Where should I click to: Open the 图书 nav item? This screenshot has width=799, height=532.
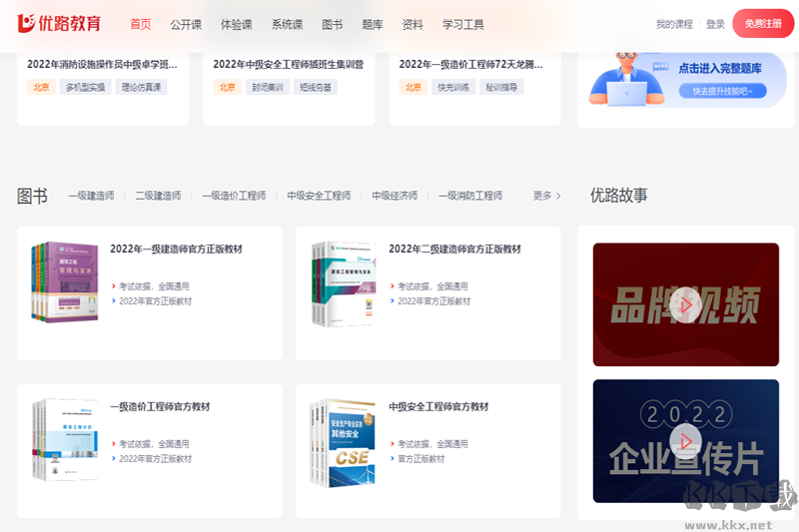click(x=333, y=24)
